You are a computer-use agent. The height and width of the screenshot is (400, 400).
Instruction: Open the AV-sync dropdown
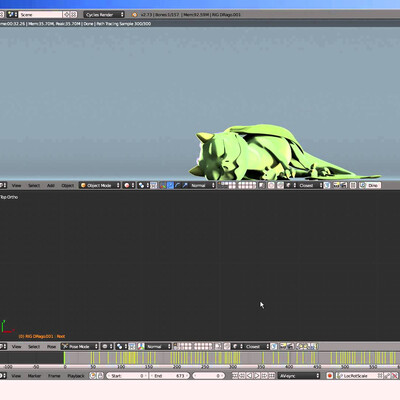pos(299,376)
